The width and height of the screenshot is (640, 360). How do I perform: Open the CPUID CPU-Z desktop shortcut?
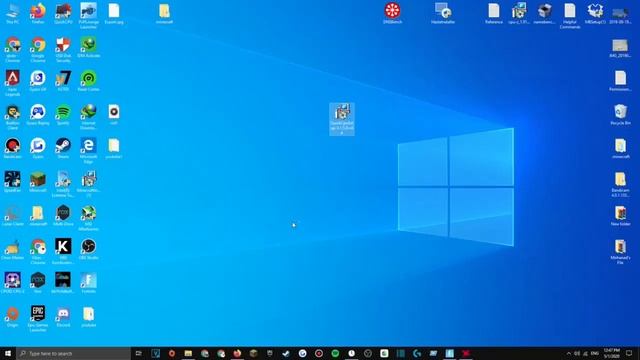pyautogui.click(x=13, y=283)
